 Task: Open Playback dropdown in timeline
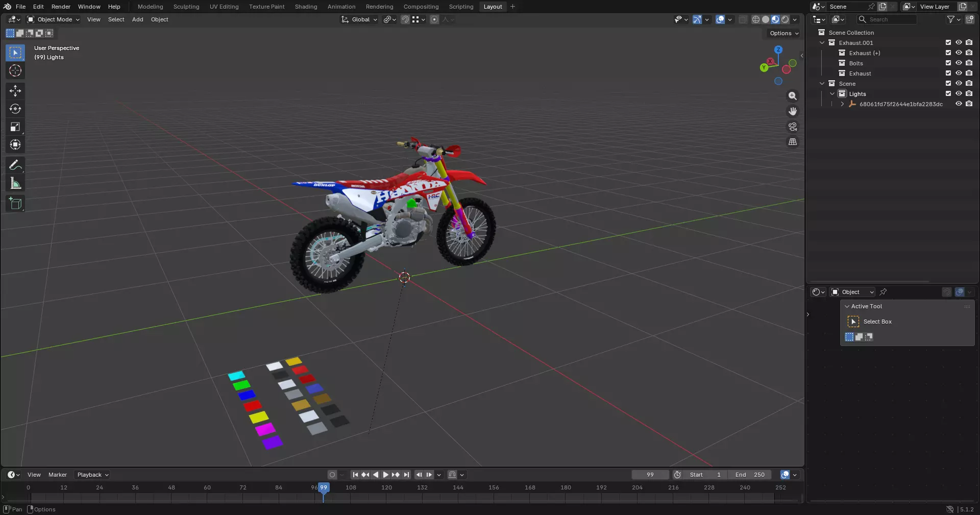point(92,475)
